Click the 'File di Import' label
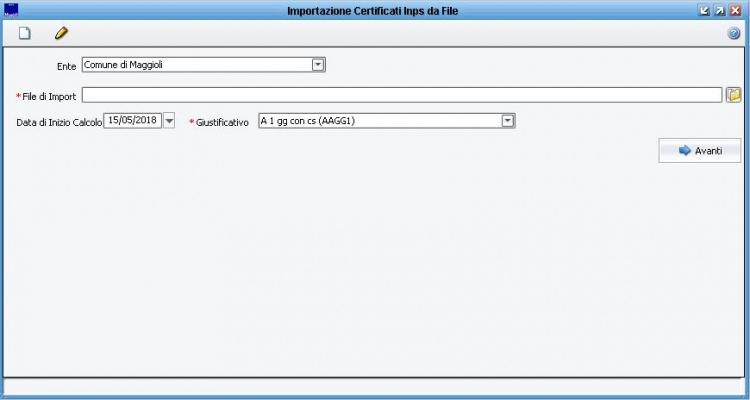This screenshot has width=750, height=400. click(x=49, y=97)
